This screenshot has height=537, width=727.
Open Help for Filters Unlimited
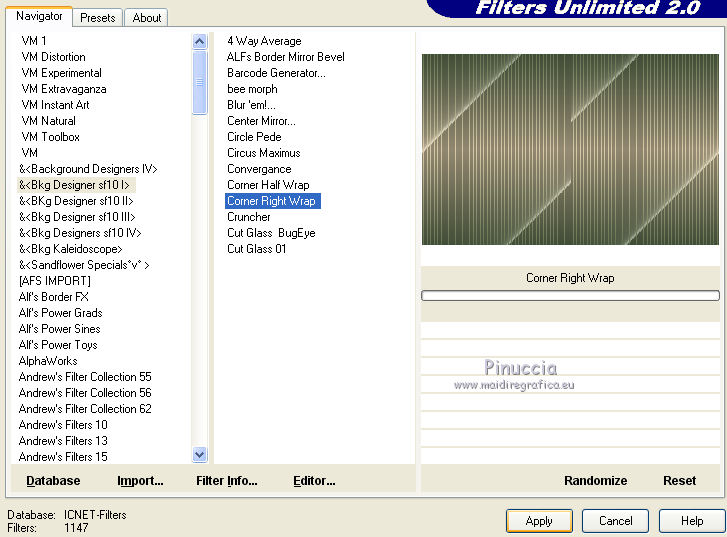(x=692, y=521)
